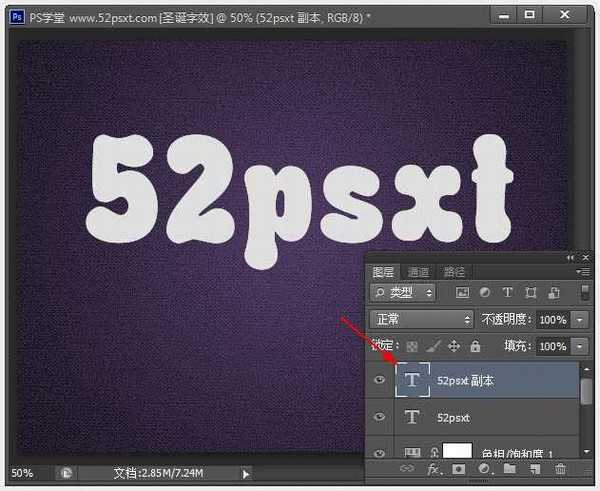Switch to the 路径 tab
The height and width of the screenshot is (491, 600).
coord(454,271)
